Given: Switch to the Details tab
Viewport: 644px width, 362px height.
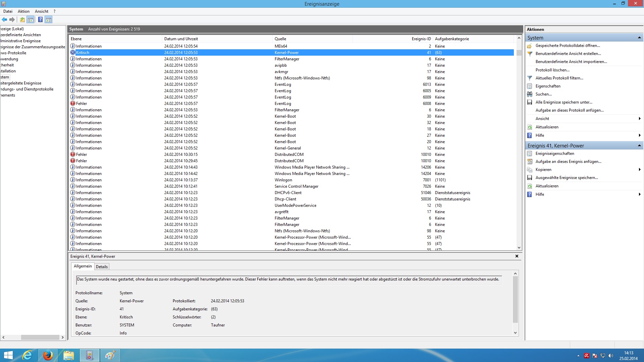Looking at the screenshot, I should (x=102, y=267).
